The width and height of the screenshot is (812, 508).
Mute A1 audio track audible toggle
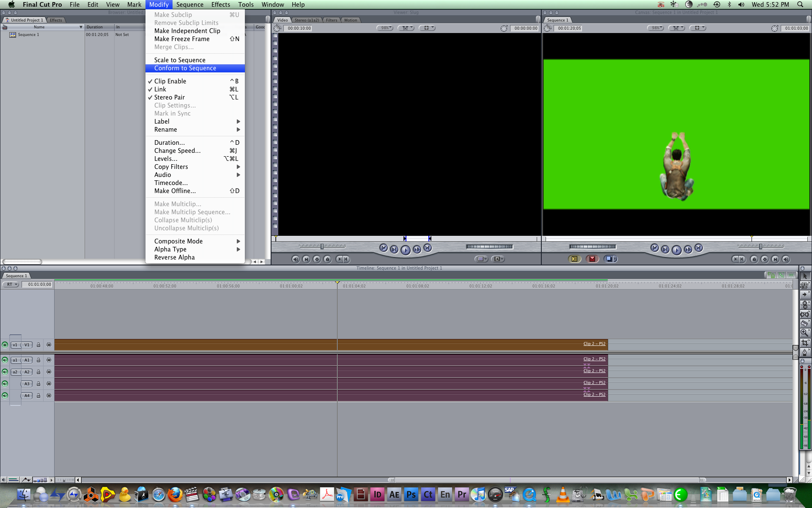coord(5,360)
